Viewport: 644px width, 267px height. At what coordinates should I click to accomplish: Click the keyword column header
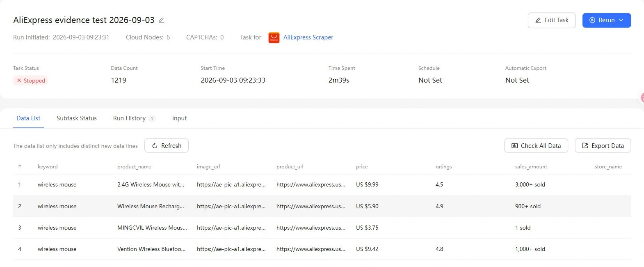point(48,167)
